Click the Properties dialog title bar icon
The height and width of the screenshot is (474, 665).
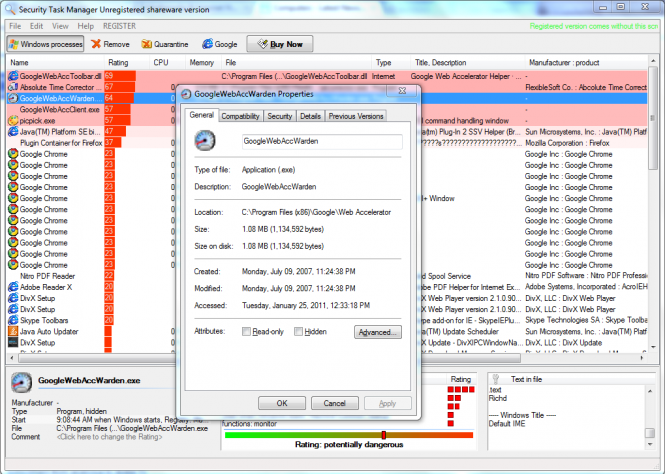point(186,94)
